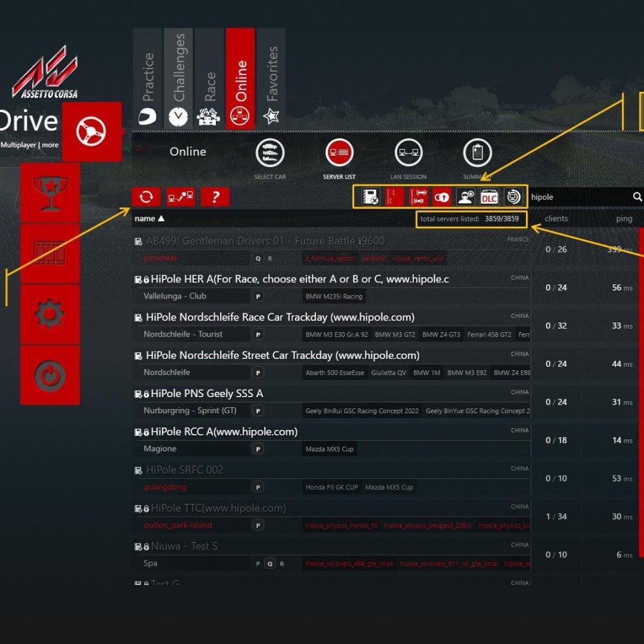Click the Nurburgring - Sprint (GT) track name
The image size is (644, 644).
[x=190, y=411]
